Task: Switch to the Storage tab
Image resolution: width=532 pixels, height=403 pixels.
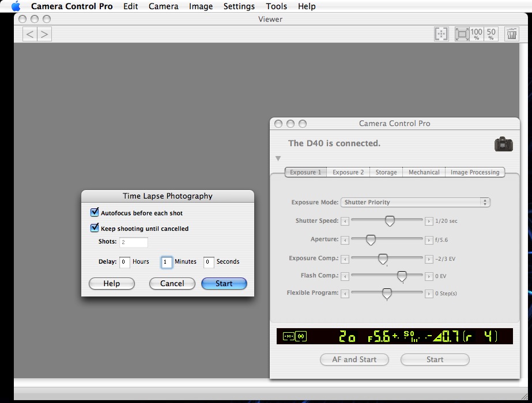Action: 386,172
